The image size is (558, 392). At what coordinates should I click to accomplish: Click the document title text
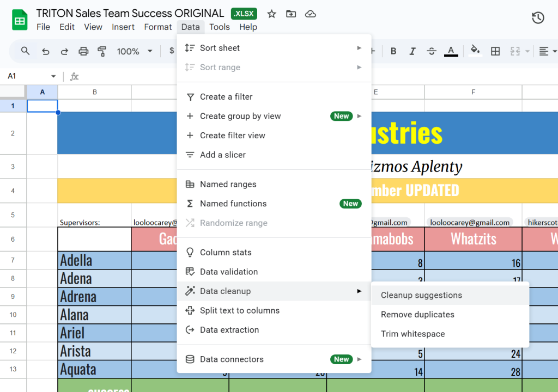(x=130, y=13)
